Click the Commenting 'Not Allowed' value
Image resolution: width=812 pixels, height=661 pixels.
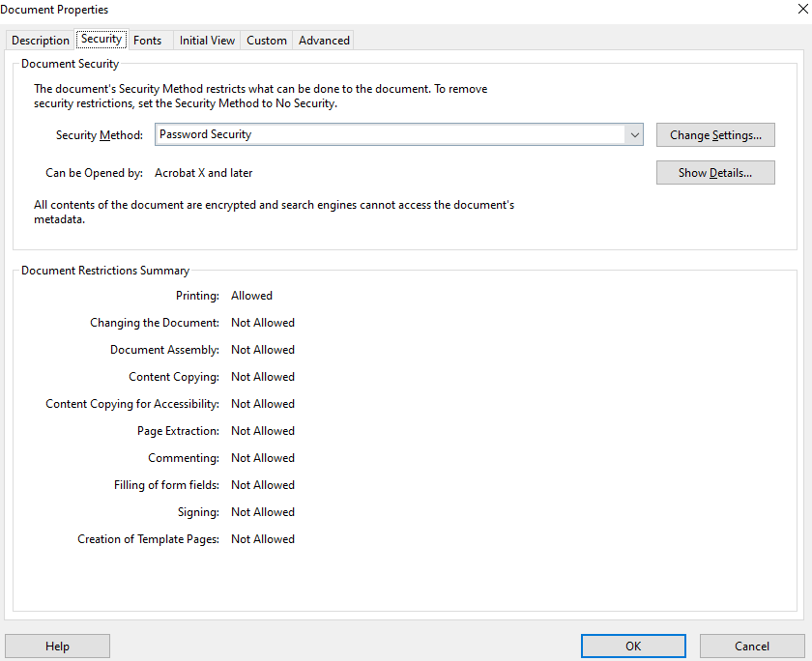[x=263, y=458]
